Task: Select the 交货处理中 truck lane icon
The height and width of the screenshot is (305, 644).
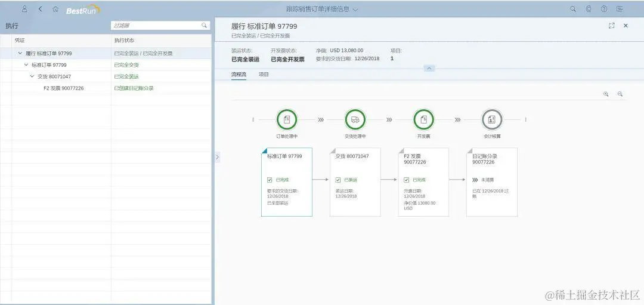Action: [355, 119]
